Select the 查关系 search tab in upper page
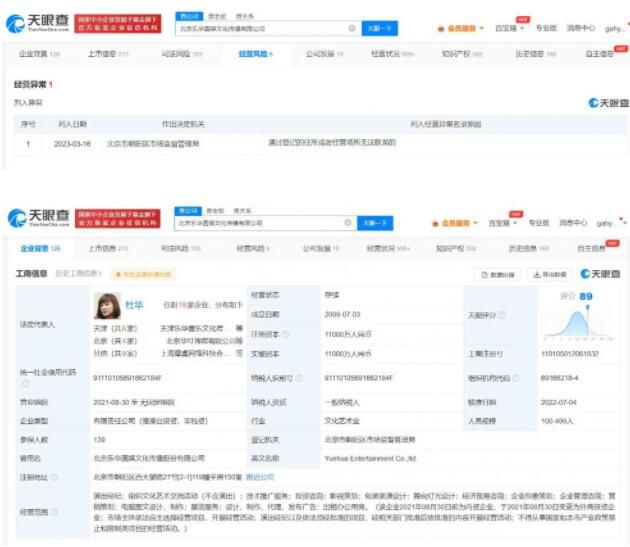This screenshot has width=630, height=547. (x=245, y=16)
